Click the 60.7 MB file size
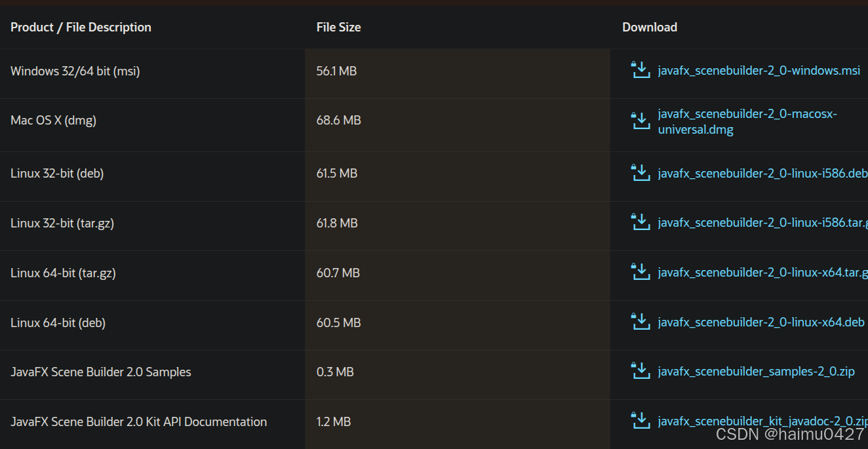Screen dimensions: 868x449 tap(338, 273)
